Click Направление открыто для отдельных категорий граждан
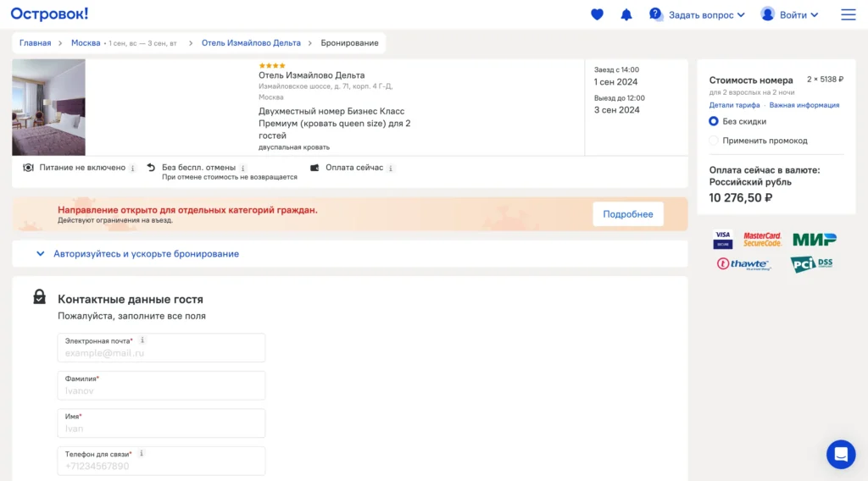Screen dimensions: 868x481 coord(187,209)
